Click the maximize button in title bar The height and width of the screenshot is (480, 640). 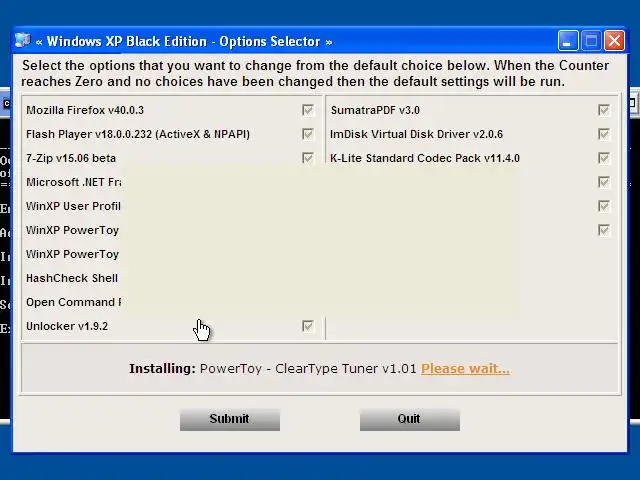591,41
